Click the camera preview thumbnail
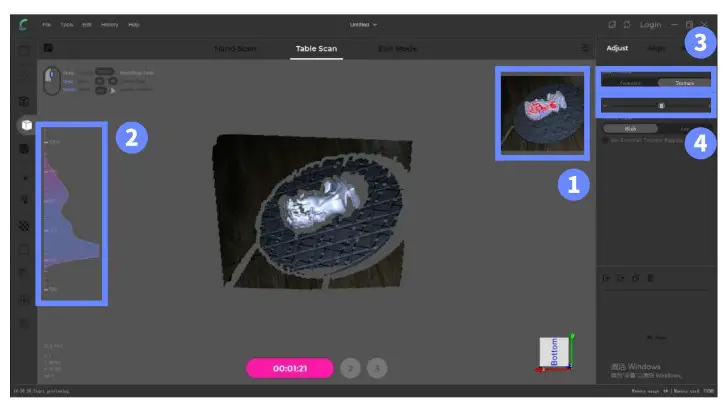 coord(542,113)
